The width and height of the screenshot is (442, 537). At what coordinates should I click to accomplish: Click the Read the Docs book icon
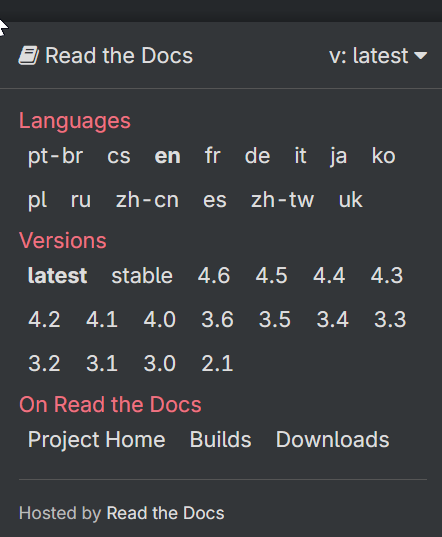click(x=29, y=56)
